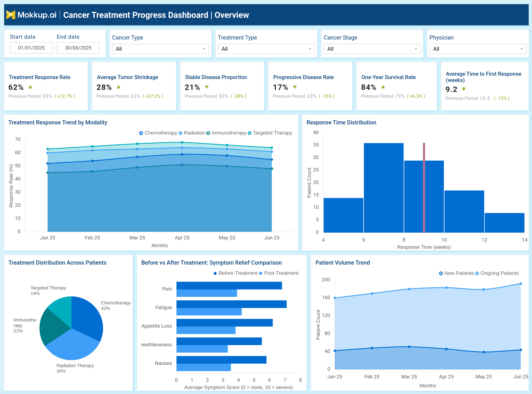Viewport: 532px width, 394px height.
Task: Click the down arrow beside 21% stable disease
Action: (x=207, y=87)
